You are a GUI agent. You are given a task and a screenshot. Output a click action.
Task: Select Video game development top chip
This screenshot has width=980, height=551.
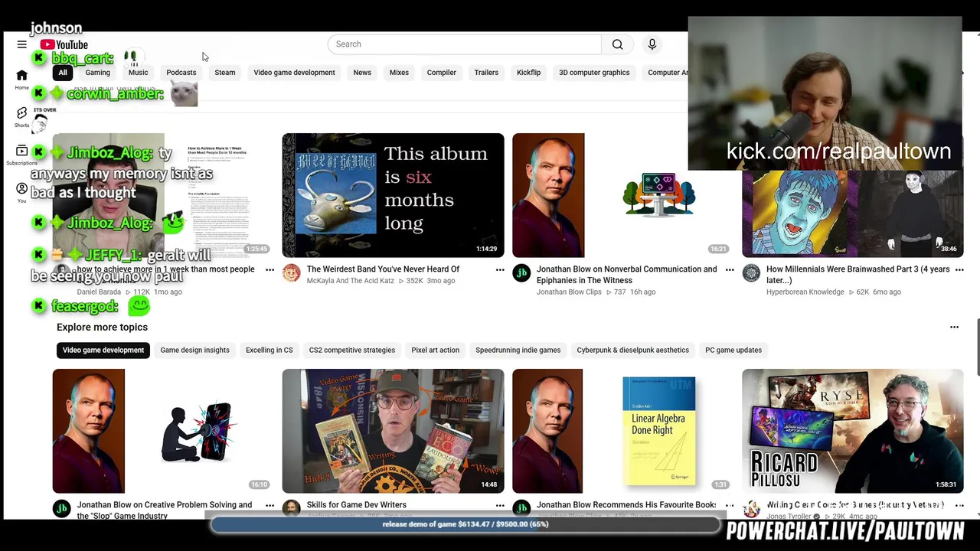click(295, 73)
